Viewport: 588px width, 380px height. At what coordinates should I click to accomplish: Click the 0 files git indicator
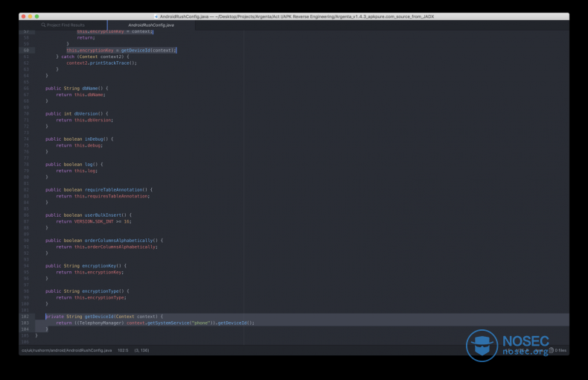click(x=557, y=350)
